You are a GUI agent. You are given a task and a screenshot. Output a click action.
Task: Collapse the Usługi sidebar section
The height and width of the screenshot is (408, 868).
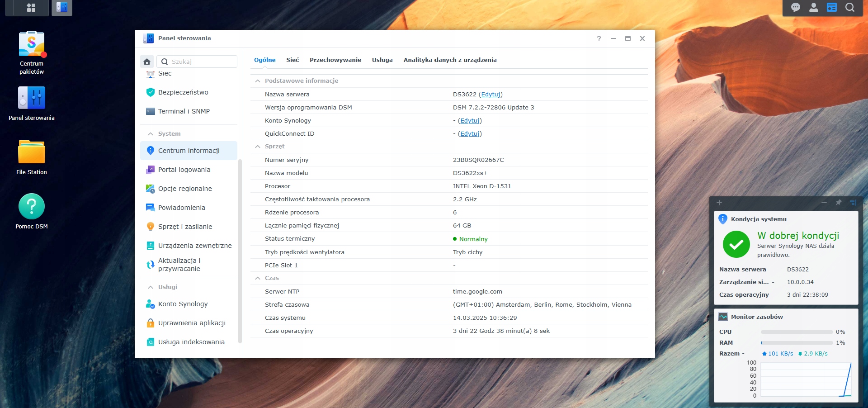coord(151,287)
